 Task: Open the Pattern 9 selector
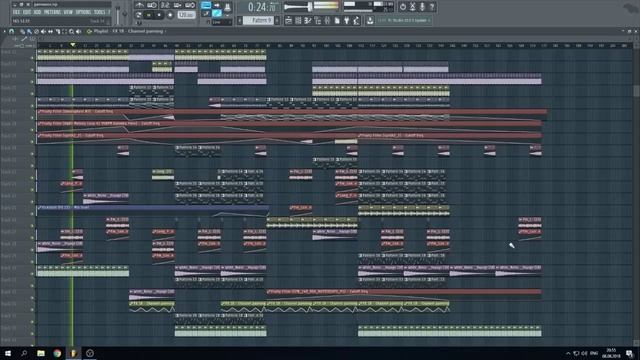(x=258, y=20)
